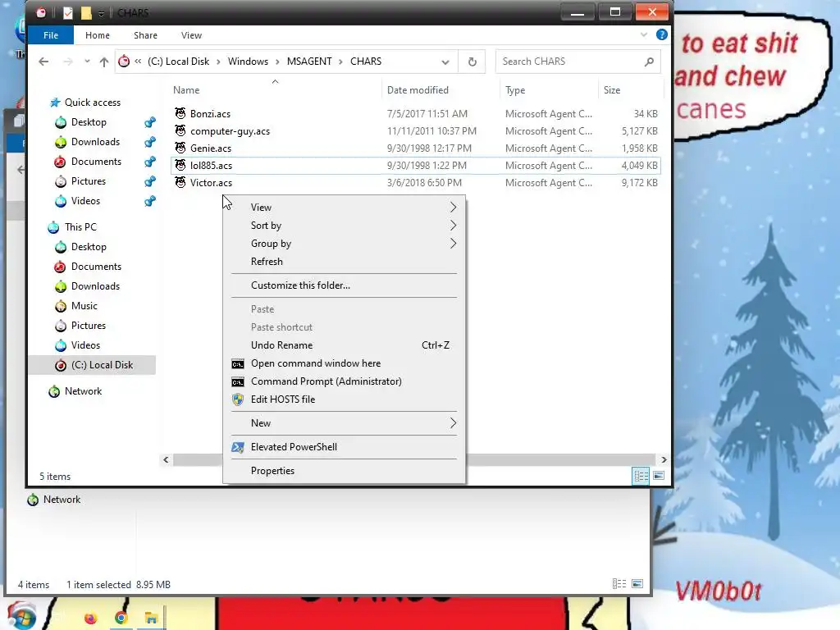Open Desktop under This PC

tap(89, 247)
